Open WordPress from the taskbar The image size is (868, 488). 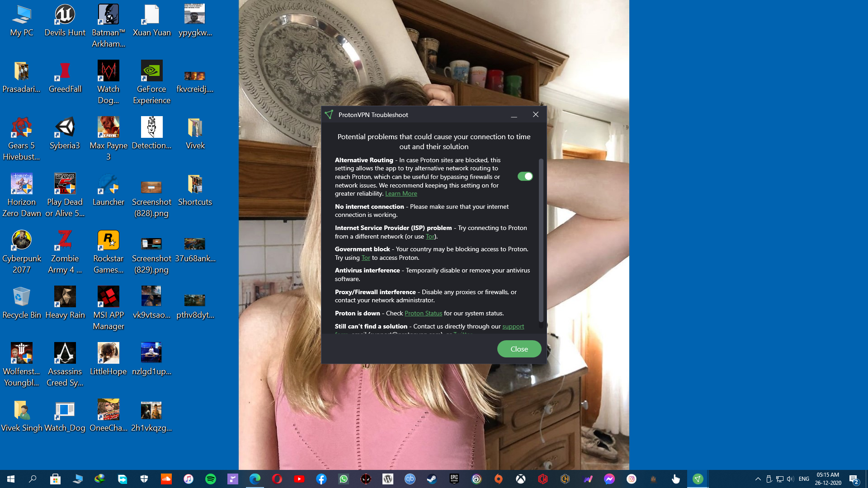[x=388, y=479]
